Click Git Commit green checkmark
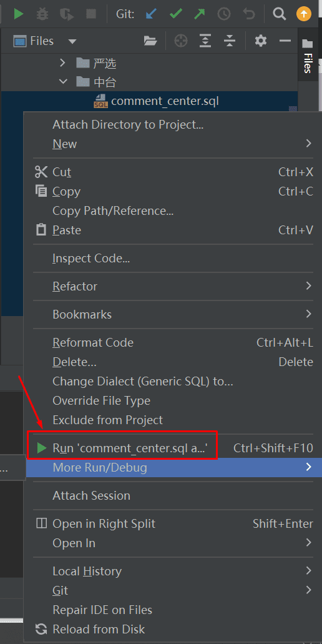The image size is (322, 644). pos(175,14)
